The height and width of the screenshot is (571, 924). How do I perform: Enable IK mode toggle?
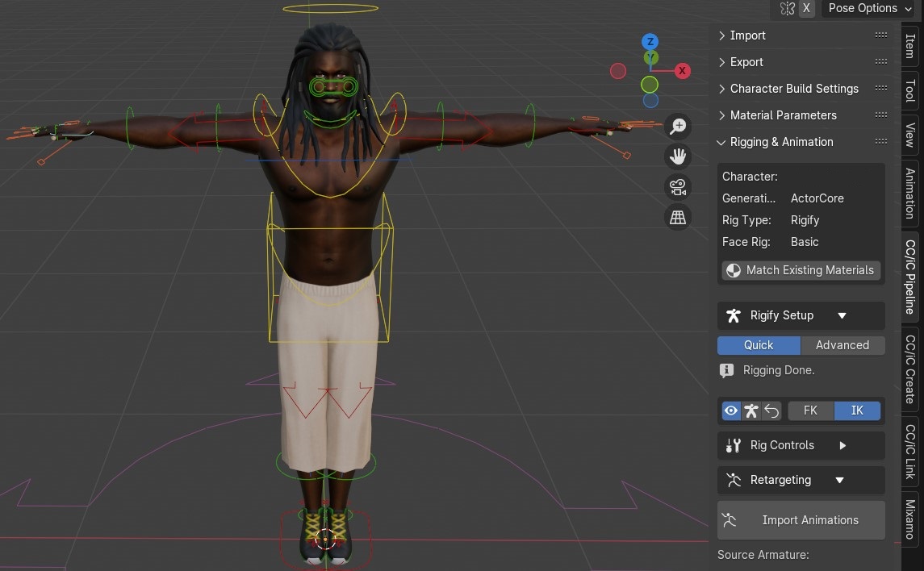tap(857, 411)
